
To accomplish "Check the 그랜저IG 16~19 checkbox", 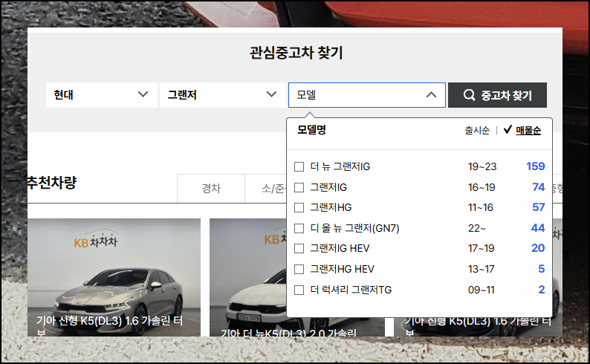I will tap(299, 187).
